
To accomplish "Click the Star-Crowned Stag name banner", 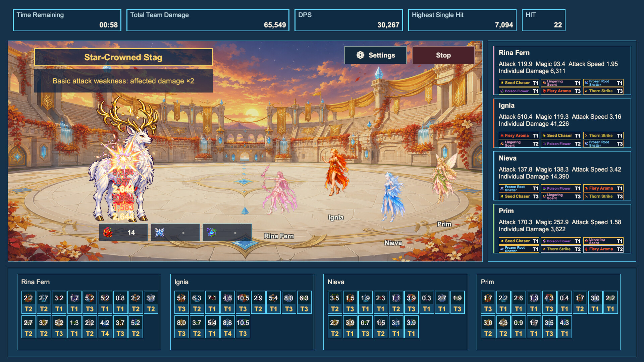I will coord(123,57).
